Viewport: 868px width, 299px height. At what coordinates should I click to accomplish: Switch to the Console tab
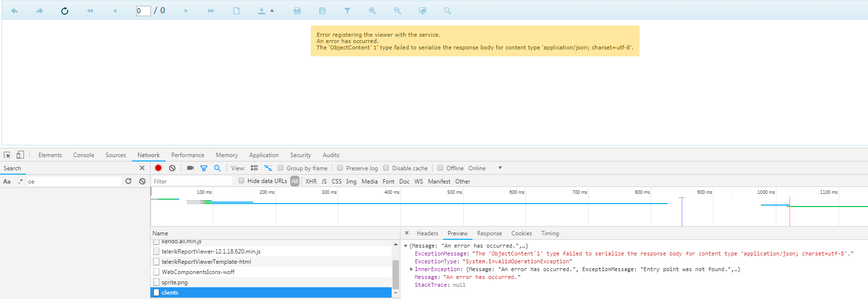[83, 155]
